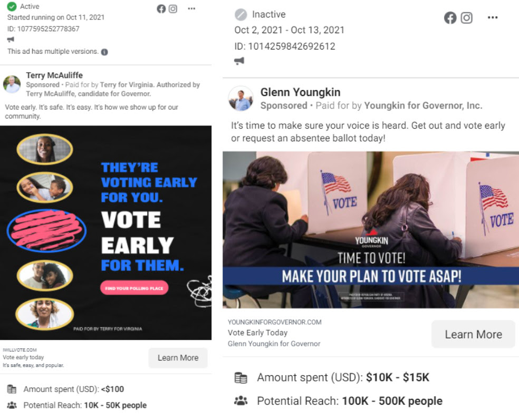
Task: Open Glenn Youngkin profile picture
Action: tap(241, 99)
